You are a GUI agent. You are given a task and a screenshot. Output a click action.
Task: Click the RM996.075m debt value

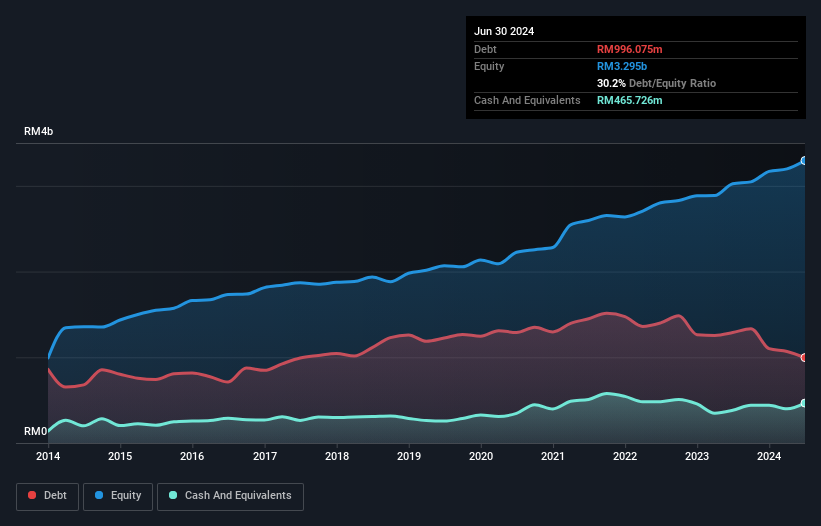coord(629,49)
